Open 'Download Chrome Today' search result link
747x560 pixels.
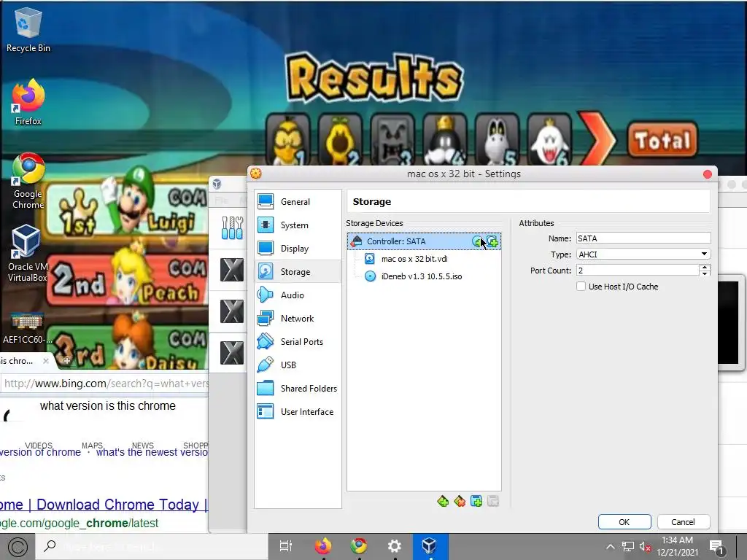104,505
